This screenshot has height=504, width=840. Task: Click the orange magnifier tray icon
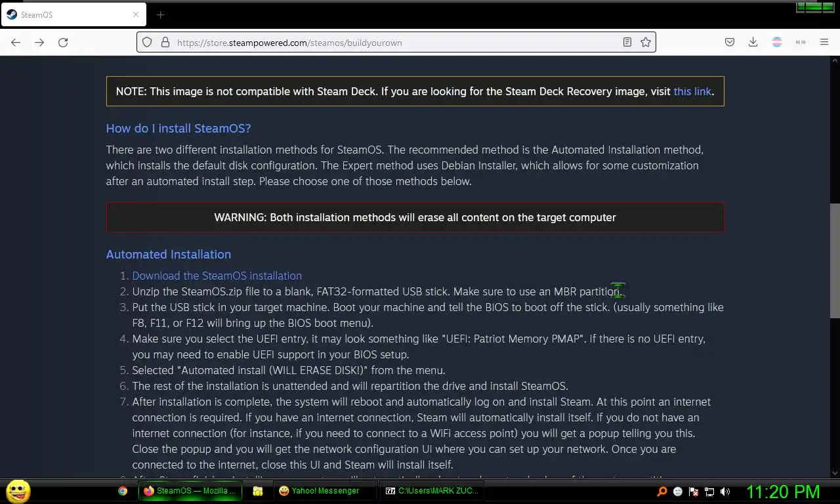(662, 491)
